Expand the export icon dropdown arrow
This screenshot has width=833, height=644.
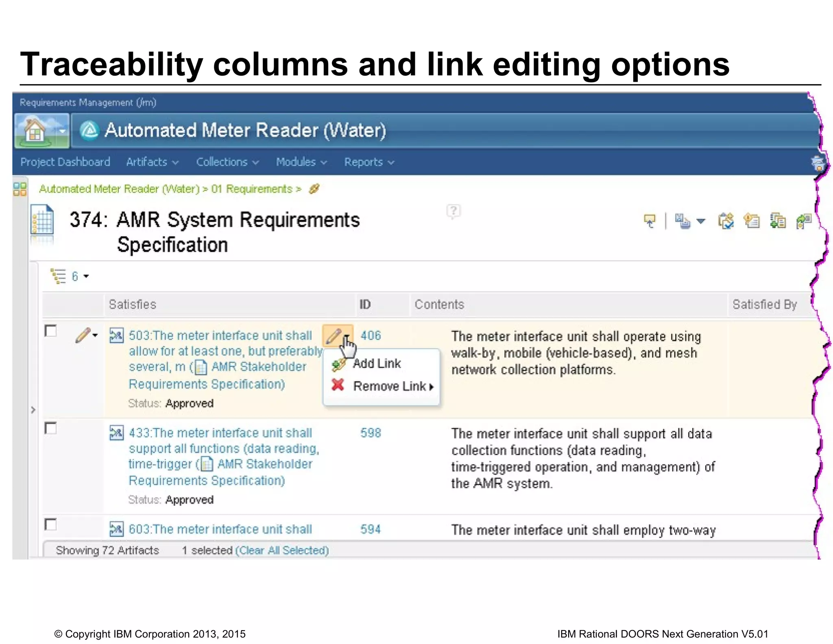(700, 222)
